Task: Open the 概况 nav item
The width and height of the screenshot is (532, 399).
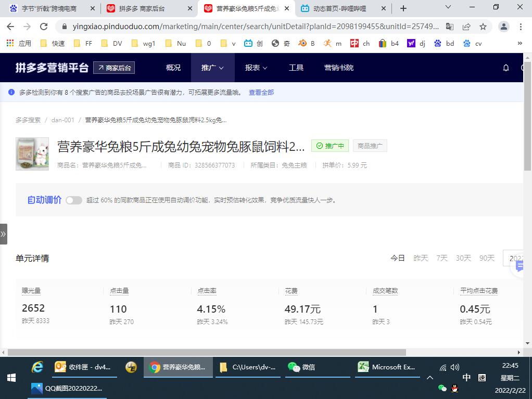Action: tap(173, 68)
